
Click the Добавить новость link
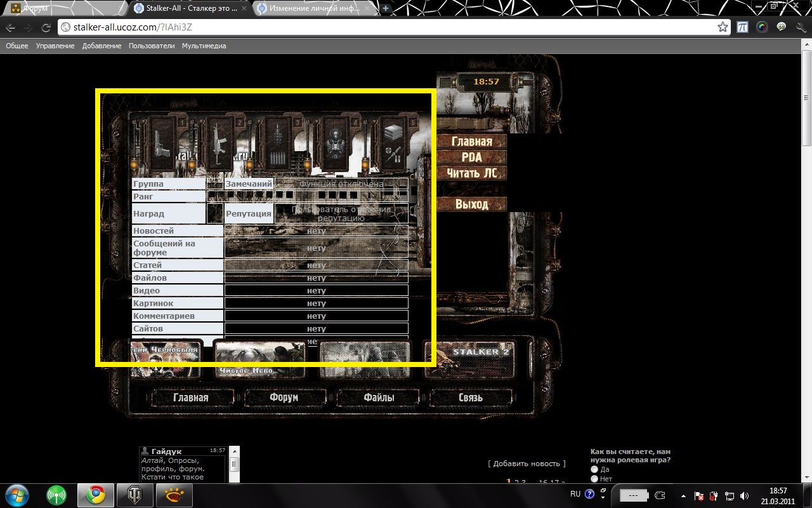tap(527, 464)
